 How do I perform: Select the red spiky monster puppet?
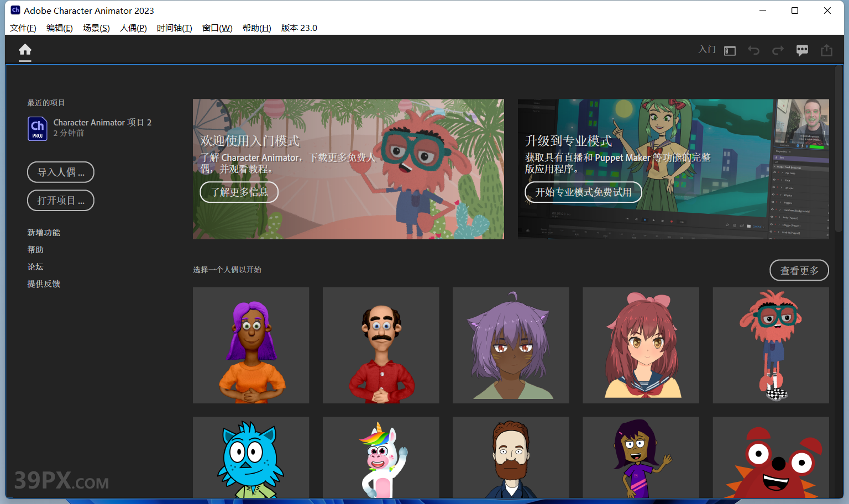point(771,458)
